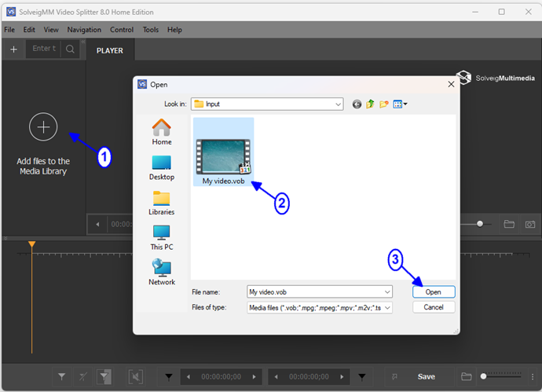Select Home in the places sidebar
The image size is (542, 392).
(x=162, y=132)
